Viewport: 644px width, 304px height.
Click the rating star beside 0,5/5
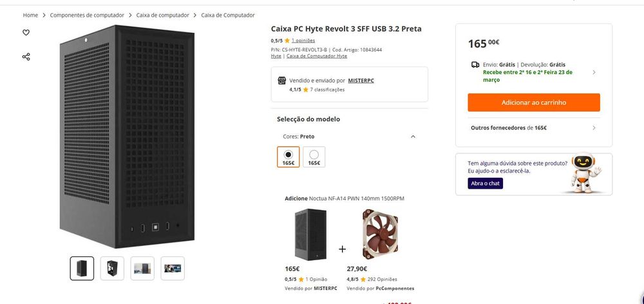(x=287, y=41)
